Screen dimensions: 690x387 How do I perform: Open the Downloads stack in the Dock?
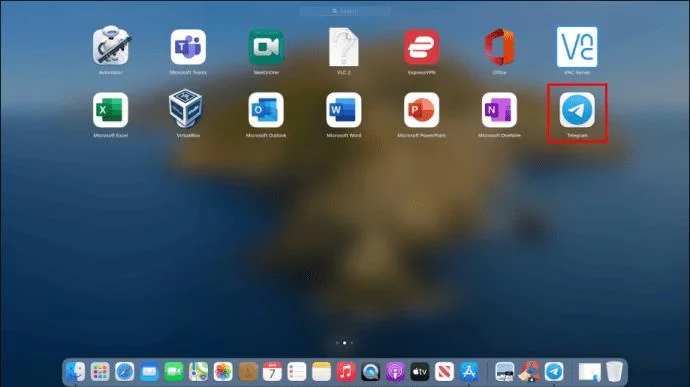pyautogui.click(x=589, y=372)
